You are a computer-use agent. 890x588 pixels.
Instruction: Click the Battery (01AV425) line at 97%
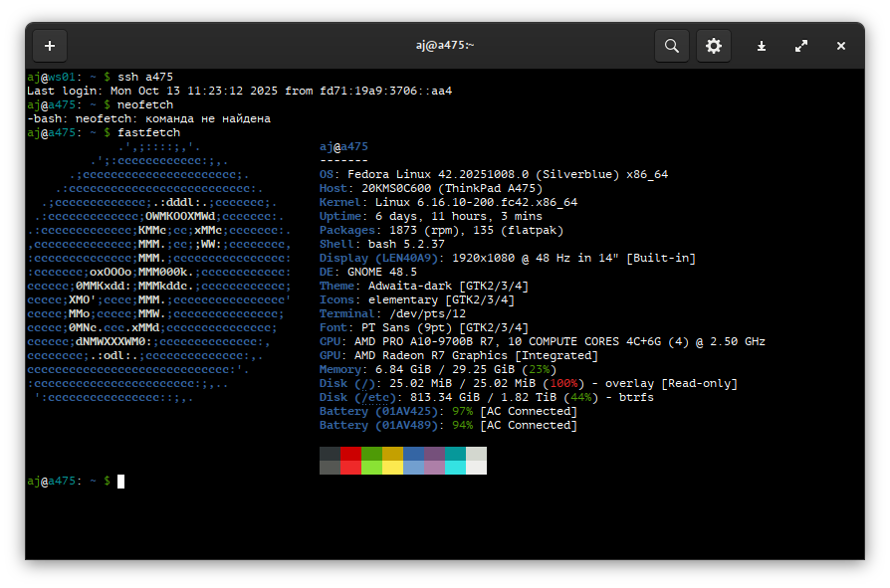448,411
